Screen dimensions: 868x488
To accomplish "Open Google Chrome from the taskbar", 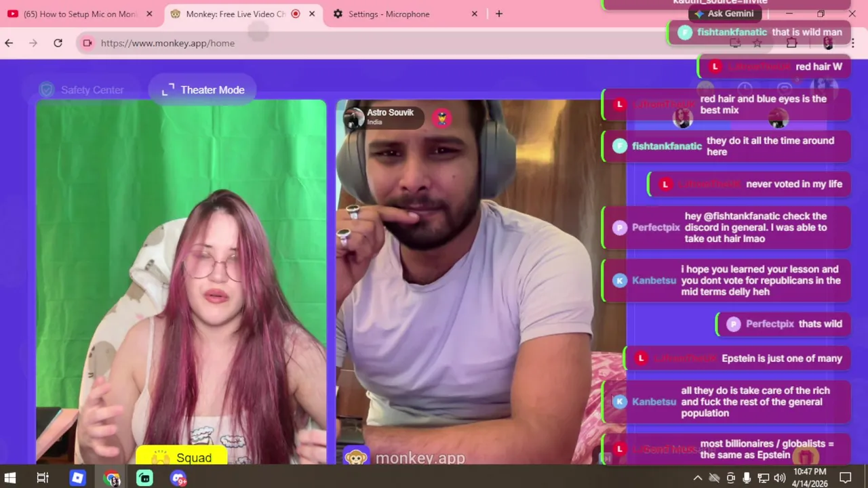I will [112, 478].
